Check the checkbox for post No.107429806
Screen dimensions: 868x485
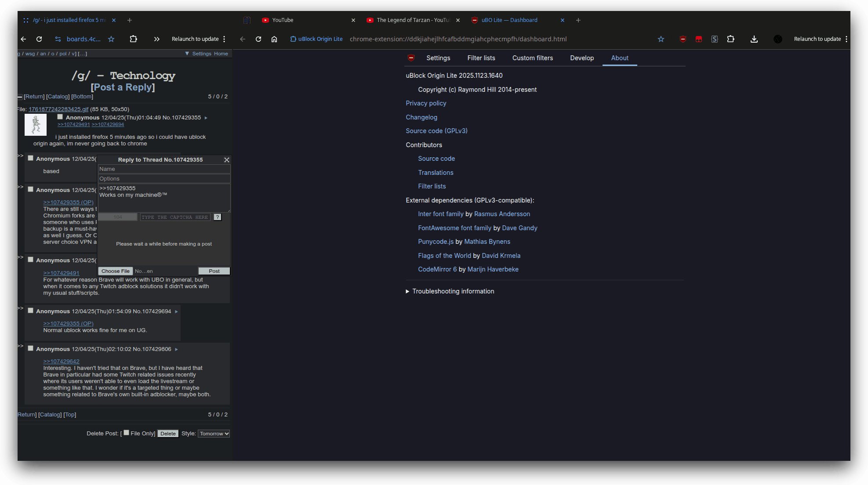[x=31, y=348]
